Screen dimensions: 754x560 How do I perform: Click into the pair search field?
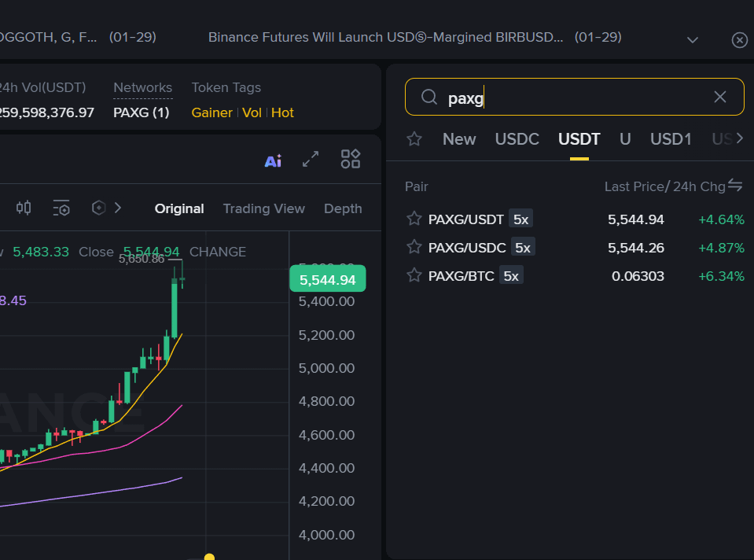pyautogui.click(x=574, y=98)
